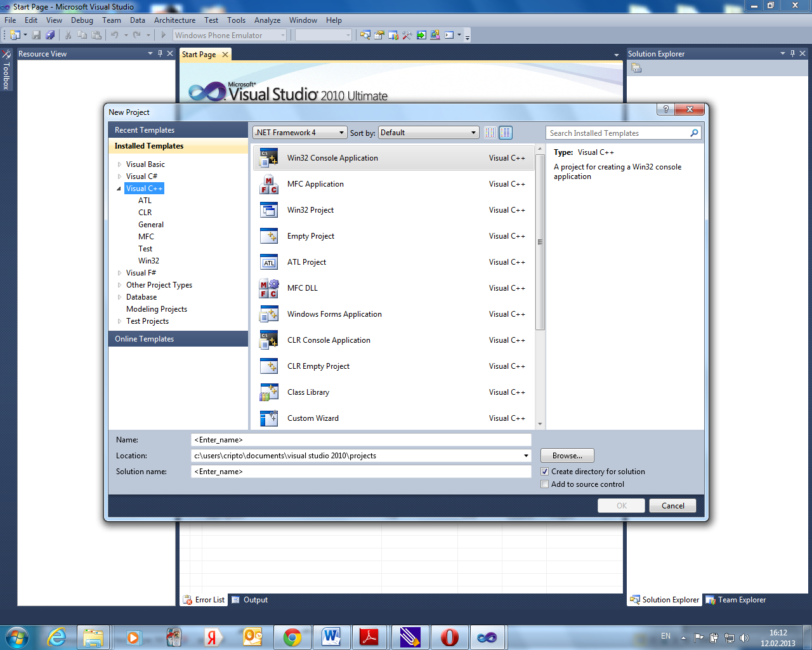The width and height of the screenshot is (812, 650).
Task: Open the Sort by Default dropdown
Action: pos(428,133)
